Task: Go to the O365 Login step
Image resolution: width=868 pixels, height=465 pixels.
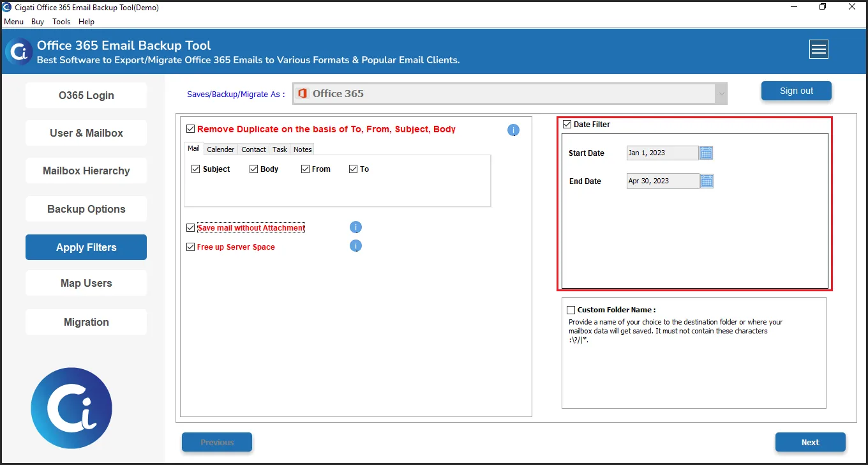Action: click(x=86, y=95)
